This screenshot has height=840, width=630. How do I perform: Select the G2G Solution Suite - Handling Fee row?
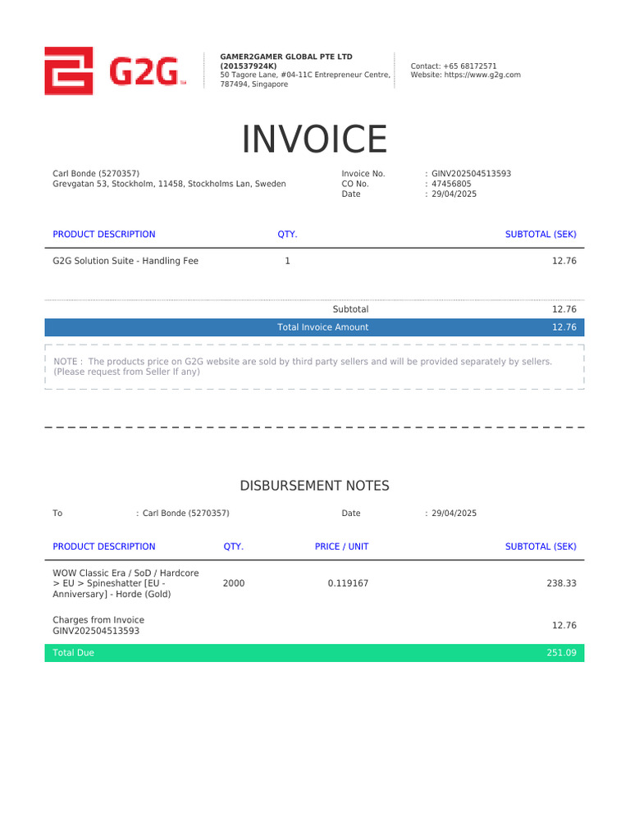[x=314, y=261]
